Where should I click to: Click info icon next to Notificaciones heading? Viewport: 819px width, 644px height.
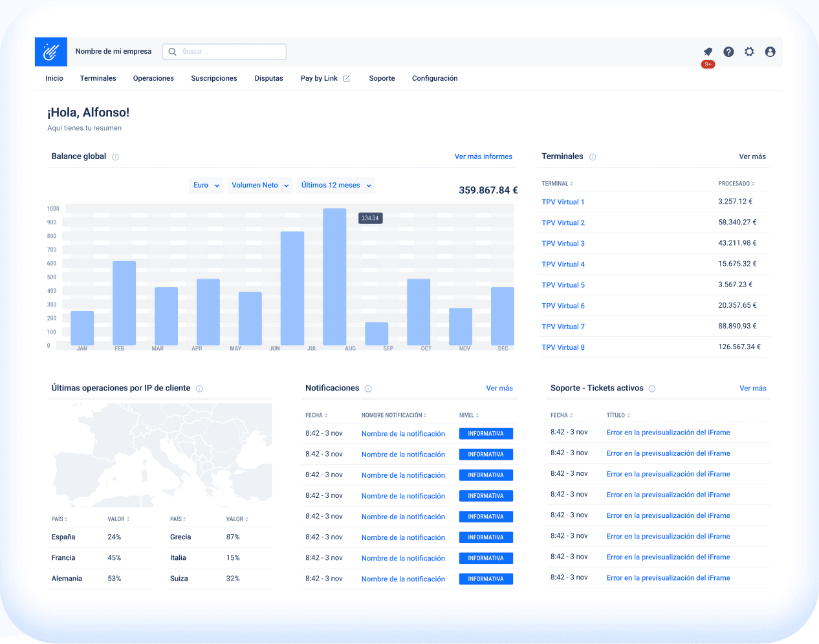[x=368, y=389]
